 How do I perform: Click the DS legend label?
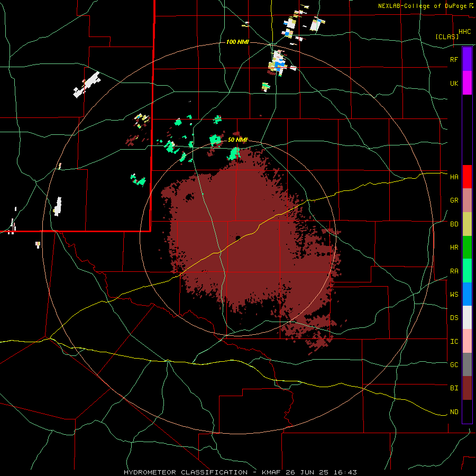point(454,318)
